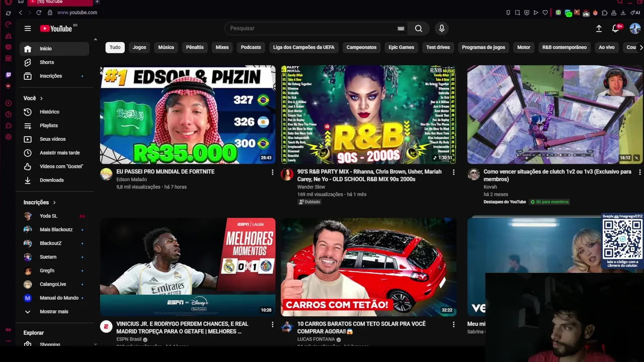
Task: Open Shorts in the sidebar
Action: (x=54, y=62)
